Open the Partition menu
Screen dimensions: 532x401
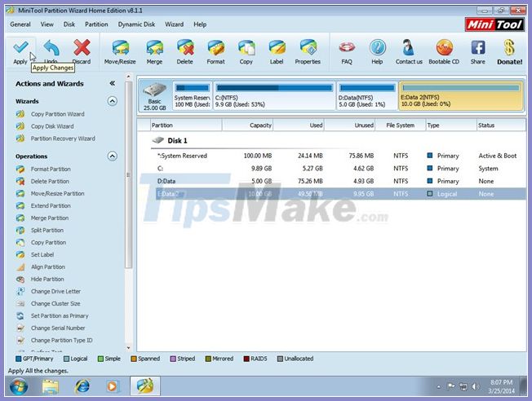(96, 24)
